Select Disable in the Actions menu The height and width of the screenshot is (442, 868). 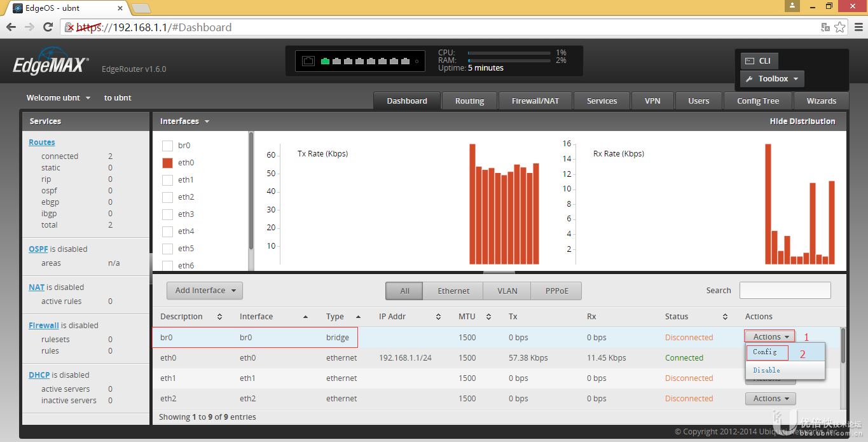click(x=785, y=370)
